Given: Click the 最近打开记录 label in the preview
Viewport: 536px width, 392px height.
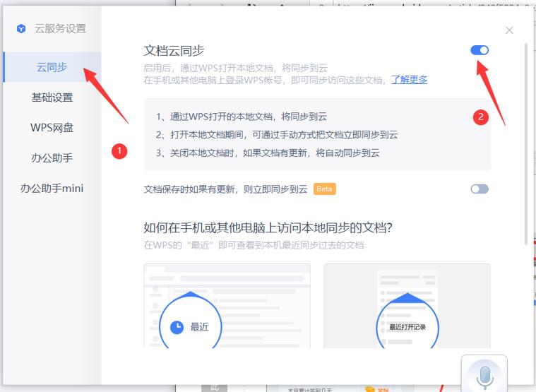Looking at the screenshot, I should [407, 327].
